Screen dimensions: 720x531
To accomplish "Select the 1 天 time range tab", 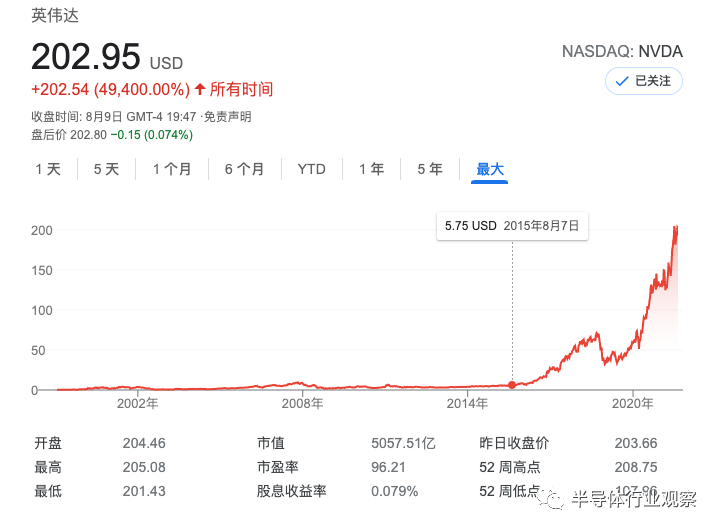I will (48, 169).
